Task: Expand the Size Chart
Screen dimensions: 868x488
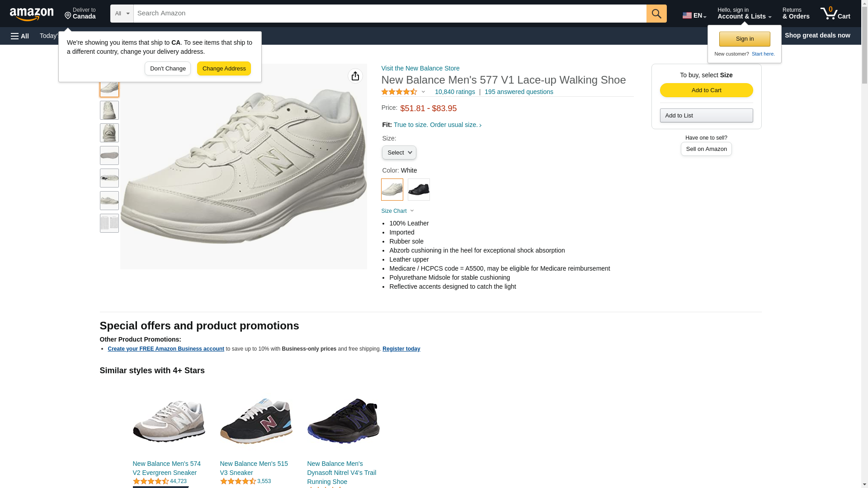Action: click(397, 211)
